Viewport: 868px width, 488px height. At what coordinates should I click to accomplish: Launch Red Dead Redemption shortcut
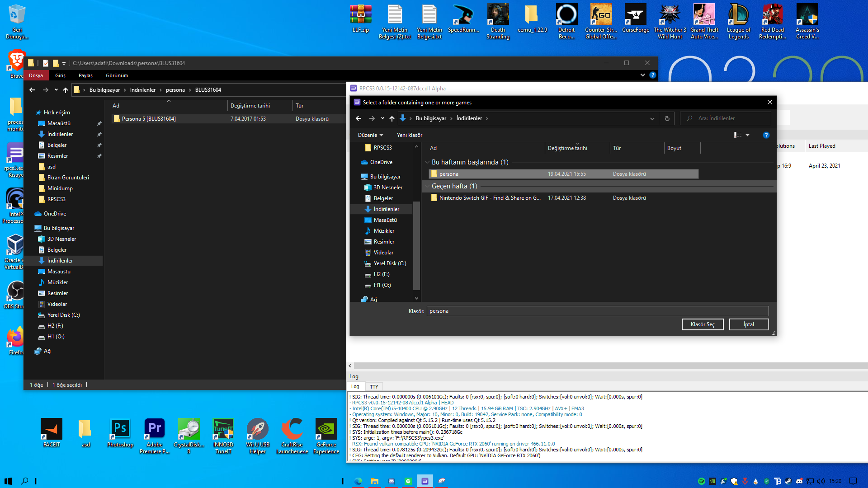click(x=773, y=21)
